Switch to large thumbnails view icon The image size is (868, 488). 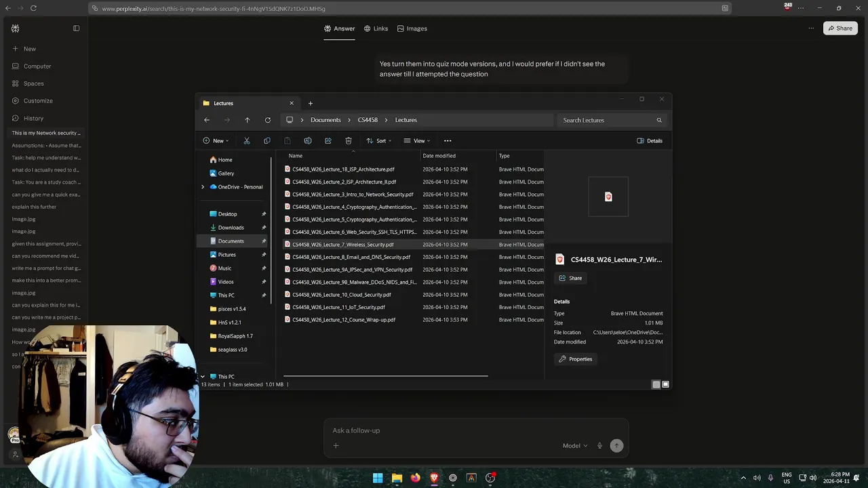pos(665,384)
